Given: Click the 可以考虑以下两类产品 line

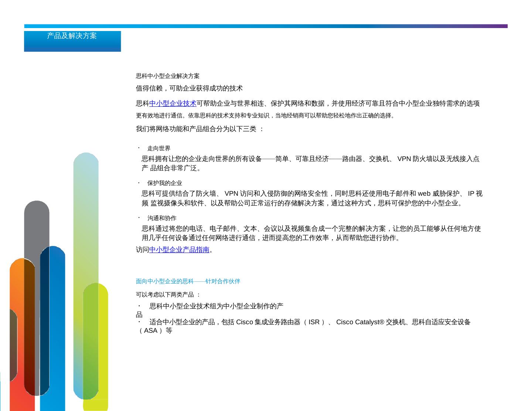Looking at the screenshot, I should coord(168,295).
